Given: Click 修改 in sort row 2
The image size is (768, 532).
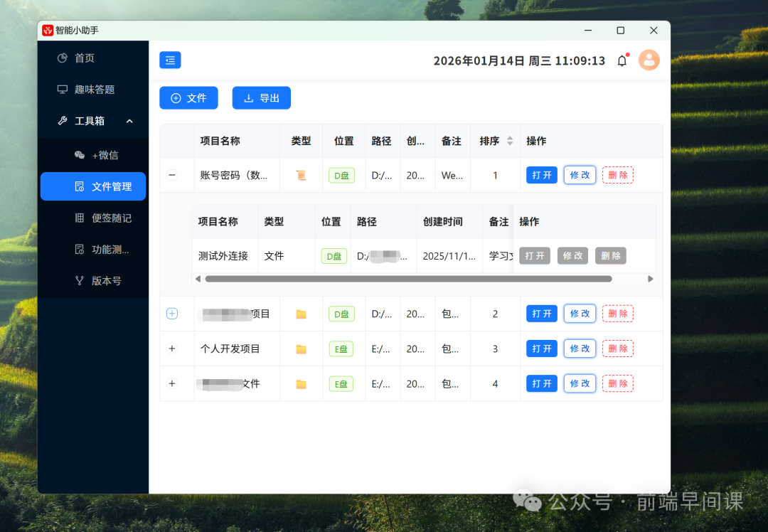Looking at the screenshot, I should click(x=580, y=314).
